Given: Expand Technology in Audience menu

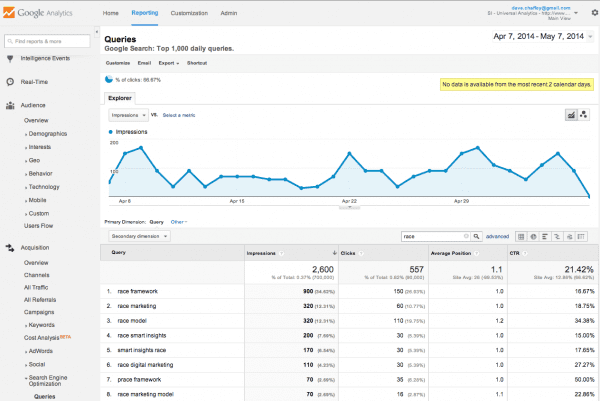Looking at the screenshot, I should (42, 187).
